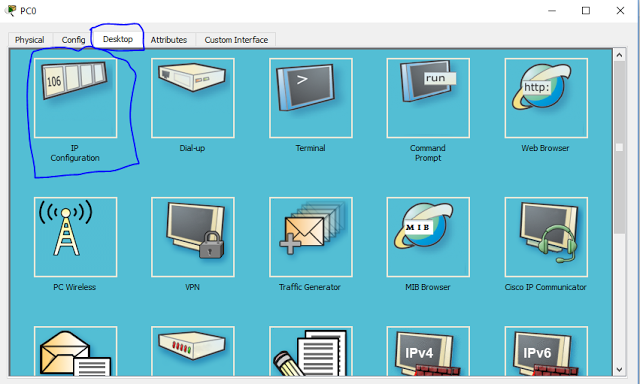Click the 'Dial-up' label text

[192, 148]
